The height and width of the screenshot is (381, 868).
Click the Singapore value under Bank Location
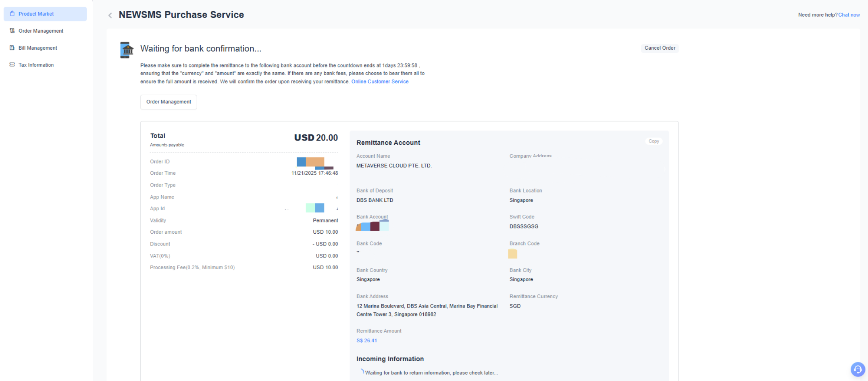521,200
